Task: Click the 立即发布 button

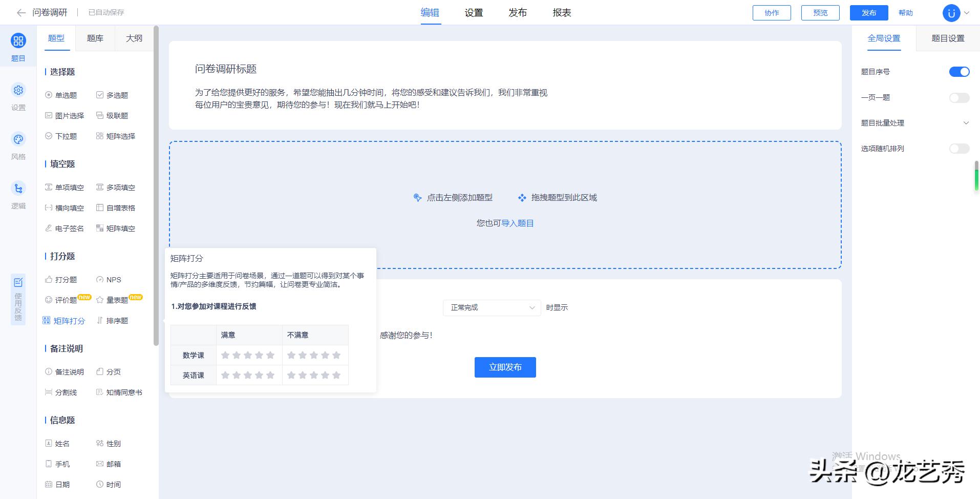Action: [505, 367]
